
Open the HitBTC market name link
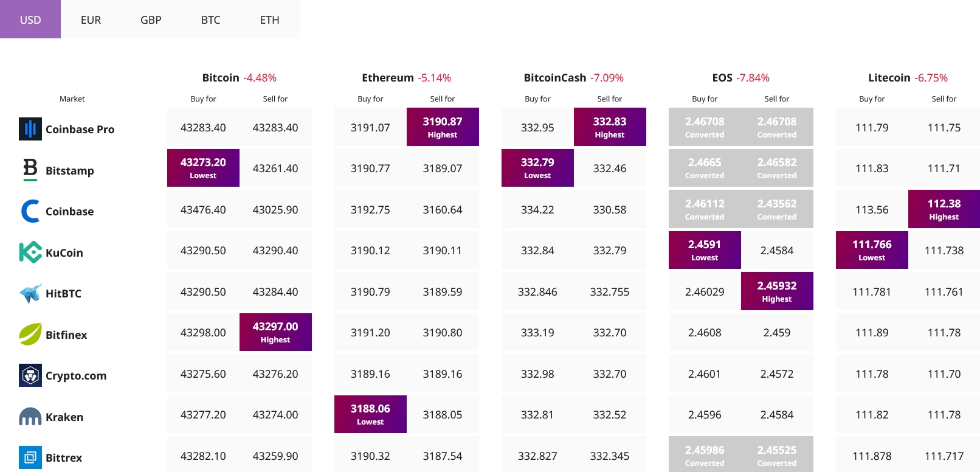click(63, 293)
